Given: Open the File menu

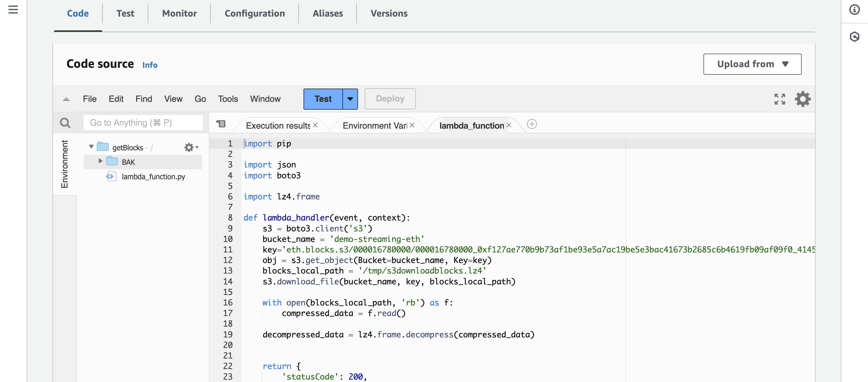Looking at the screenshot, I should (90, 99).
